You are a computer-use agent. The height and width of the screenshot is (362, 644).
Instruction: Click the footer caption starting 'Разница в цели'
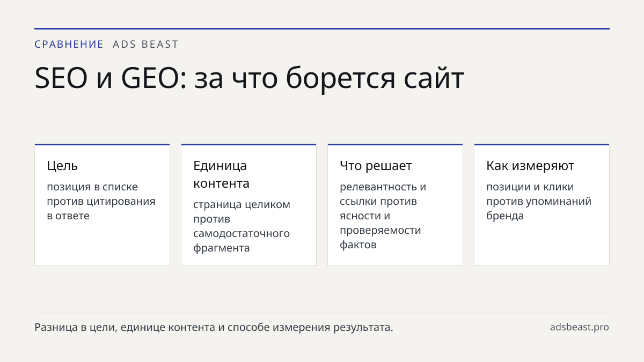tap(214, 327)
